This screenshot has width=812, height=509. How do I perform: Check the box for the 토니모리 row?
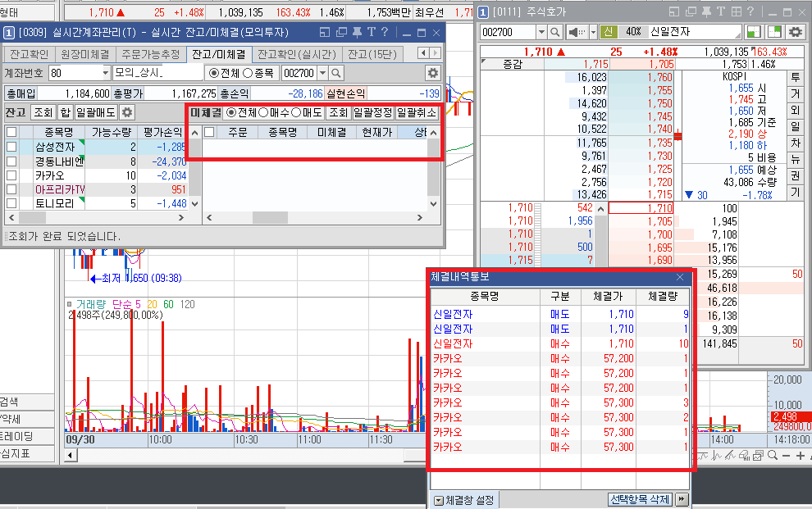pyautogui.click(x=11, y=203)
